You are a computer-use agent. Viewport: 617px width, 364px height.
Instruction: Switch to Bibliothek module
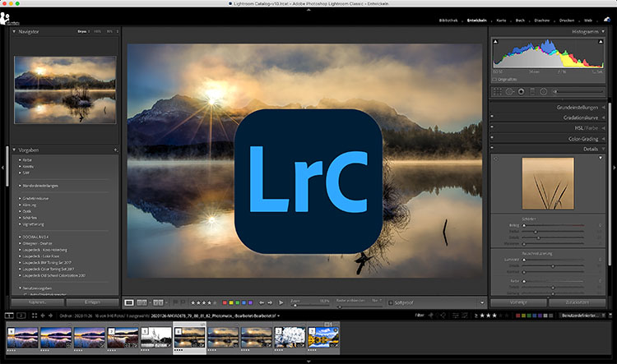click(x=448, y=21)
